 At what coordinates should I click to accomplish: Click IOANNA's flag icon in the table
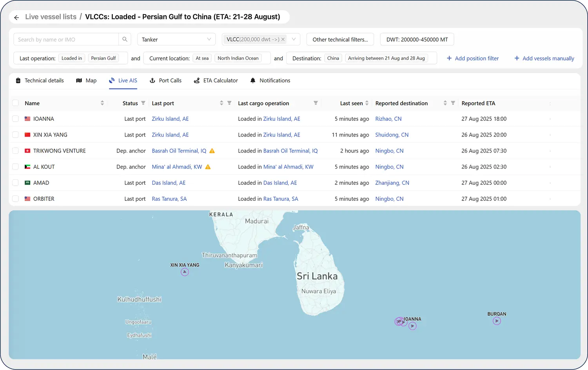pyautogui.click(x=27, y=118)
